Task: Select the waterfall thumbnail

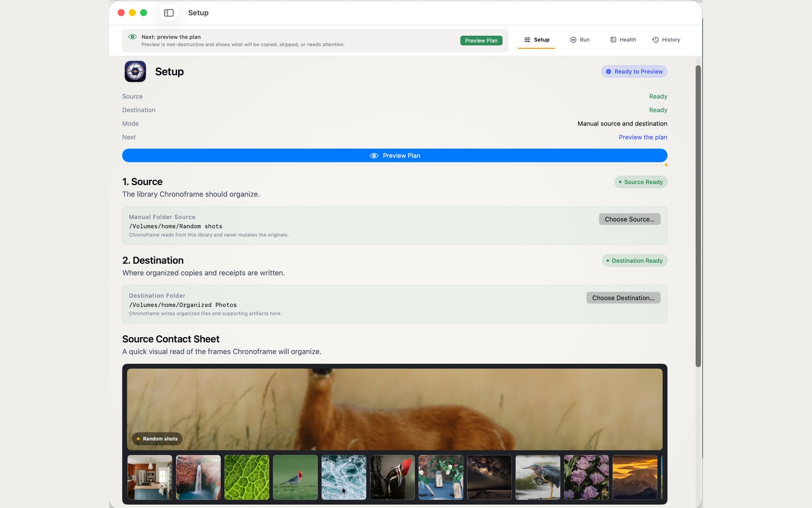Action: [x=198, y=477]
